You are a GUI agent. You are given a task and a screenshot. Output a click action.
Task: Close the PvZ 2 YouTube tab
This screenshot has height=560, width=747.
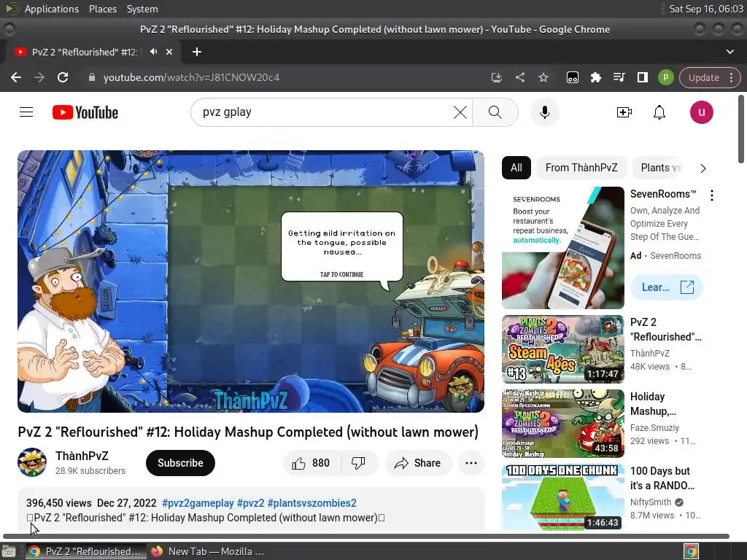tap(169, 52)
